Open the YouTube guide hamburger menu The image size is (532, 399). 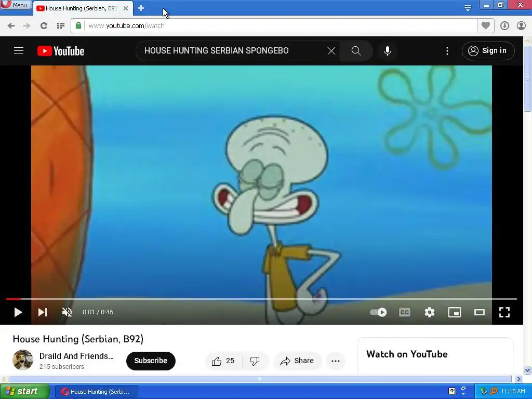[x=19, y=51]
